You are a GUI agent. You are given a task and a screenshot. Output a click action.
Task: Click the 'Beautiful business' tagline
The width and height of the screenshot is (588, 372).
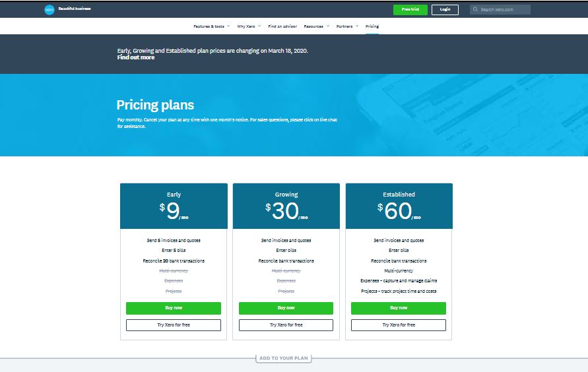[75, 8]
